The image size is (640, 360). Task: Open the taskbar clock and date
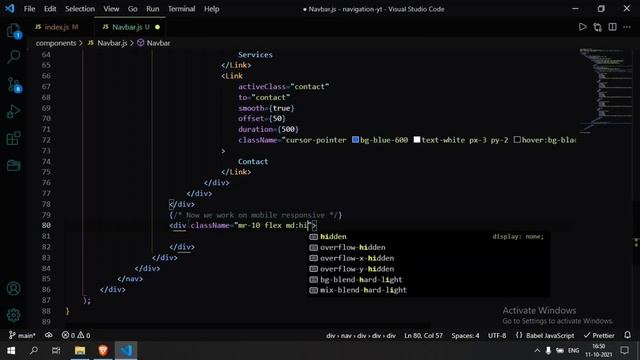(x=598, y=351)
